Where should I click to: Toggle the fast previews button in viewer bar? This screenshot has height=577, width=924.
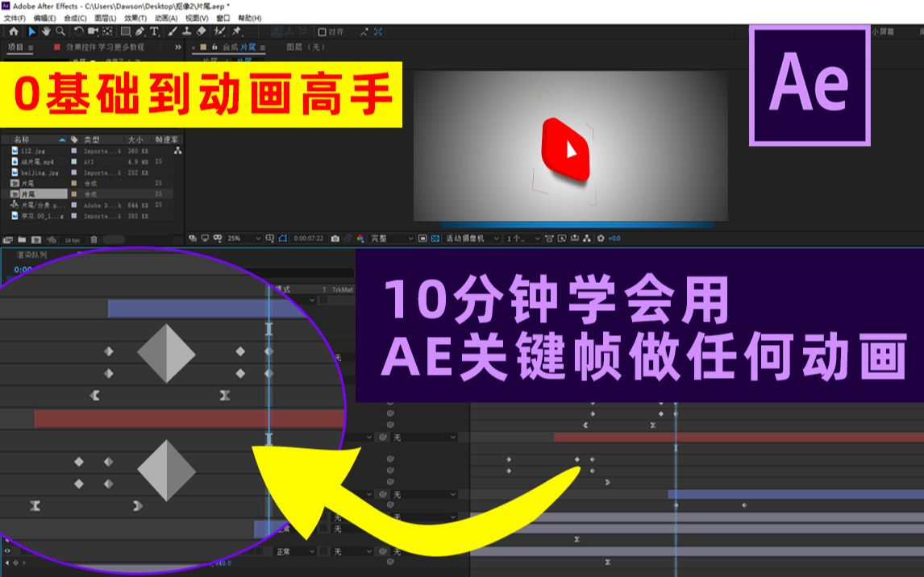coord(562,239)
